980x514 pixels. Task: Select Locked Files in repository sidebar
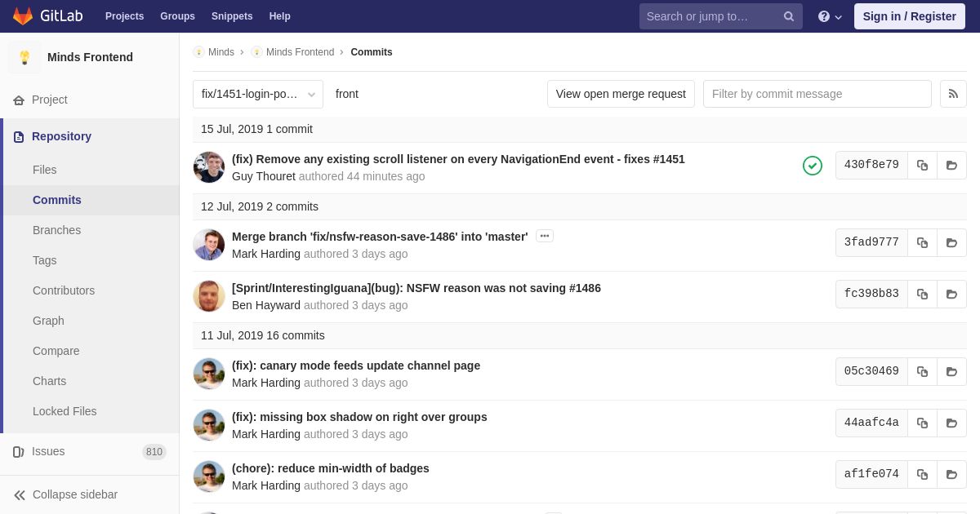point(65,411)
